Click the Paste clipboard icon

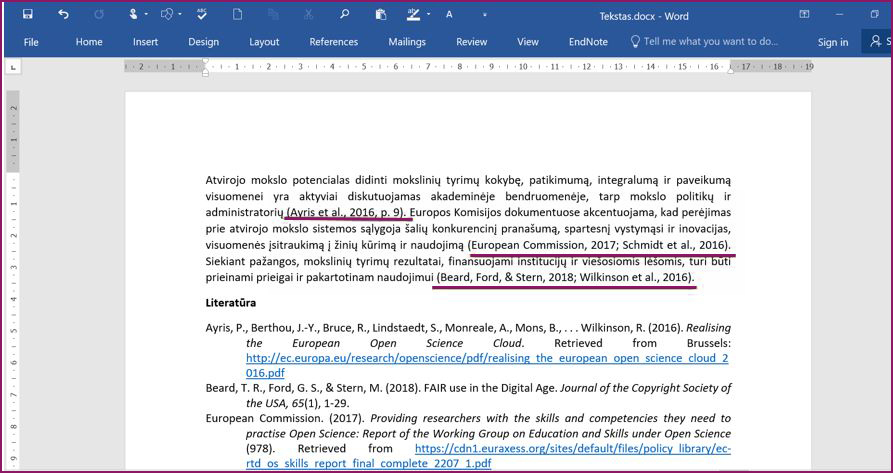(380, 14)
